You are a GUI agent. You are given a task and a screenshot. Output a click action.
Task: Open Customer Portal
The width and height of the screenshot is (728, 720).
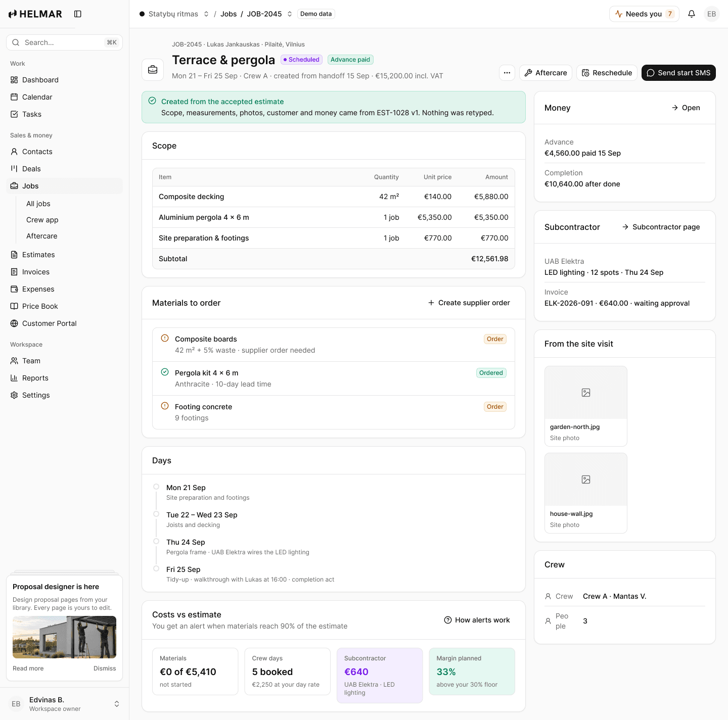click(64, 323)
